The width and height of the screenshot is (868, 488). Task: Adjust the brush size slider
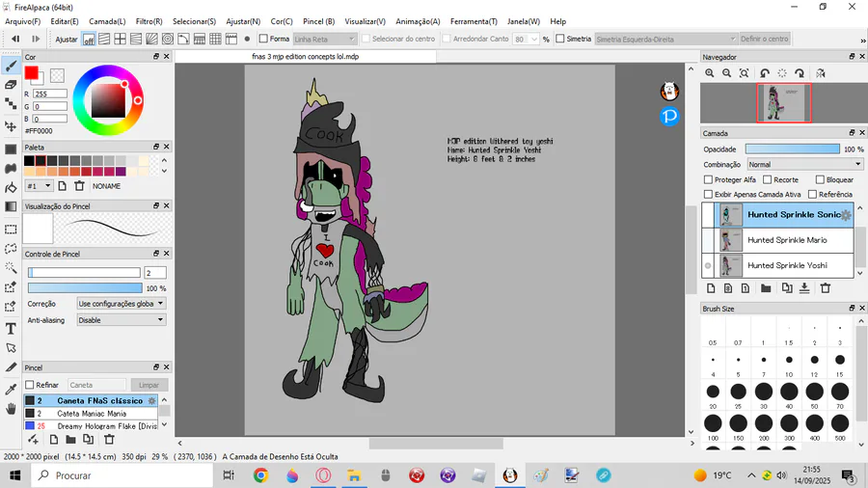tap(84, 272)
